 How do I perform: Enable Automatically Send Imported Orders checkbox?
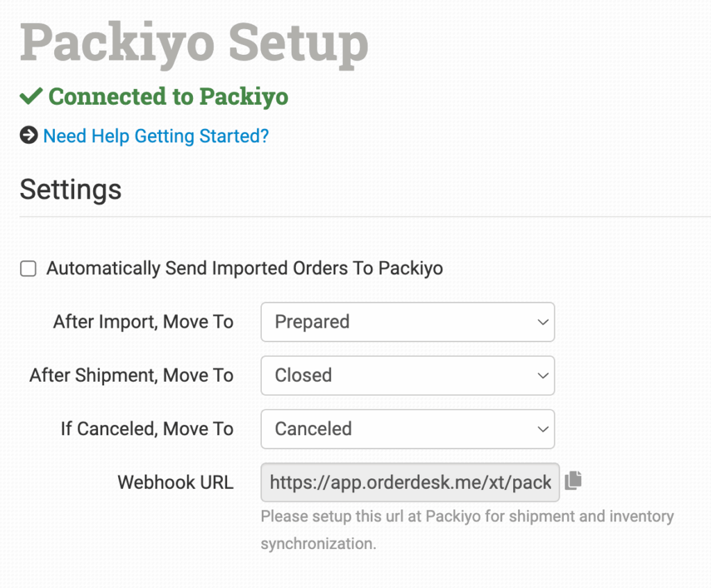[28, 269]
